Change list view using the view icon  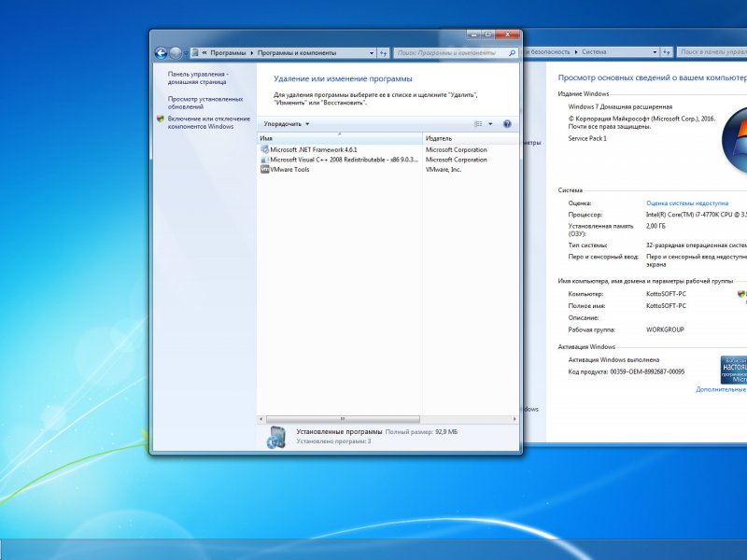click(x=478, y=124)
